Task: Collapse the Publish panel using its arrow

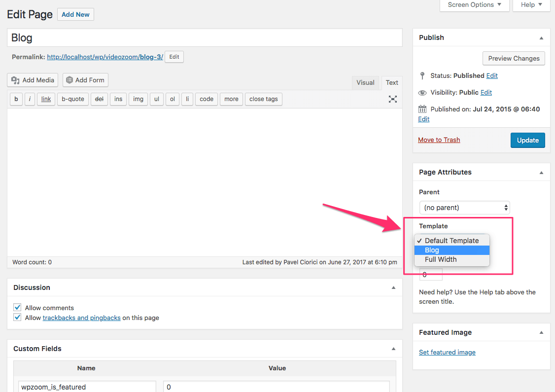Action: 541,38
